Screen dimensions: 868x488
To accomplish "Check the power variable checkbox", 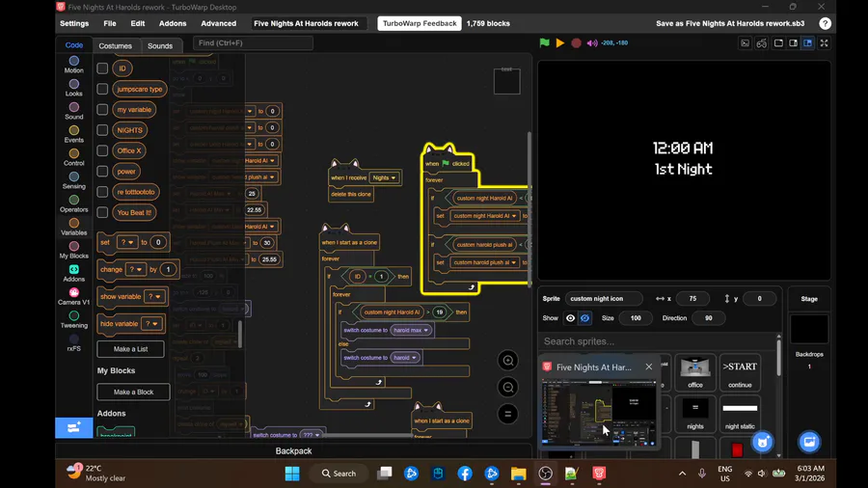I will (x=102, y=171).
